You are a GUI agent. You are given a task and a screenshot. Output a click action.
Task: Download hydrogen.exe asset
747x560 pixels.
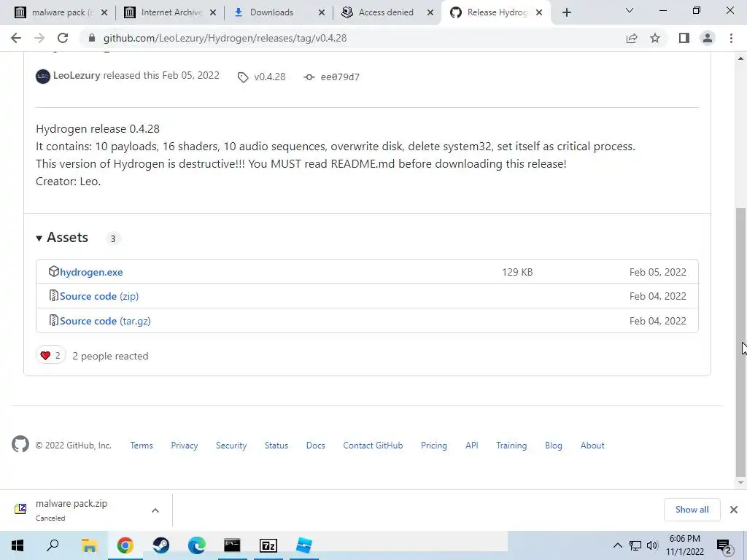[x=91, y=272]
